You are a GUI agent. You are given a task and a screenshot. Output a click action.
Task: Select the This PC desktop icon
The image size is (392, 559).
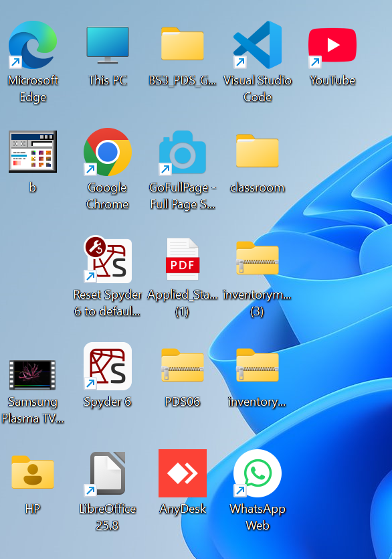(108, 45)
